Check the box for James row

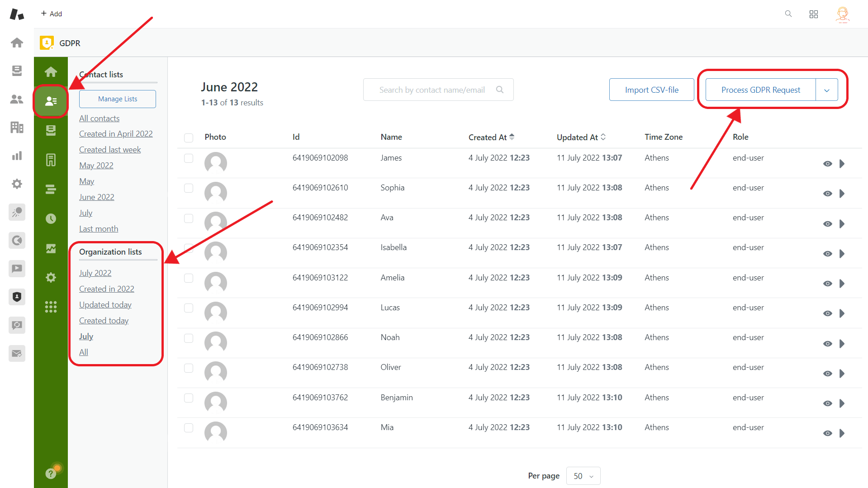coord(189,158)
